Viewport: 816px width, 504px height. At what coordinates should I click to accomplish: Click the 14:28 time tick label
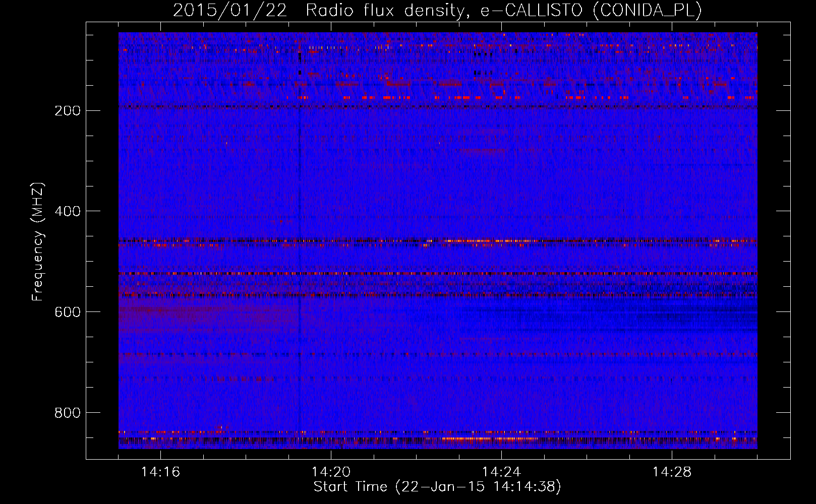[672, 472]
